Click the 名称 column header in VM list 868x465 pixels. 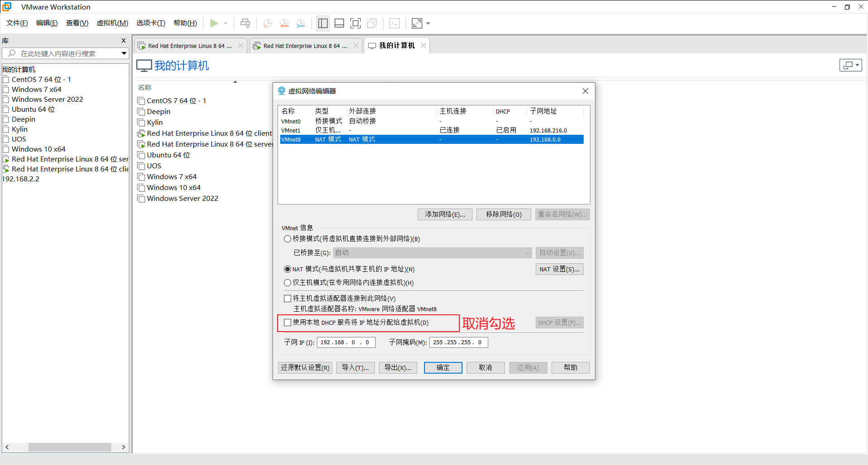point(145,87)
